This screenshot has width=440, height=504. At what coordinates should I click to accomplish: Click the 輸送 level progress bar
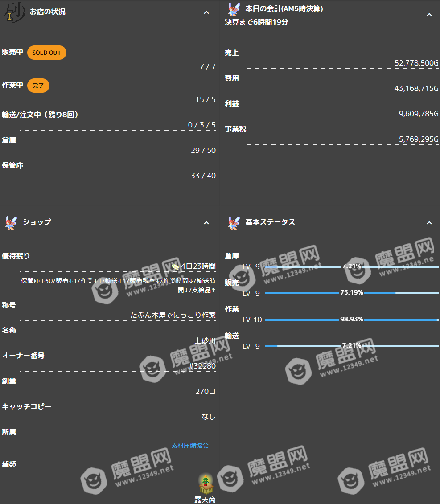351,346
